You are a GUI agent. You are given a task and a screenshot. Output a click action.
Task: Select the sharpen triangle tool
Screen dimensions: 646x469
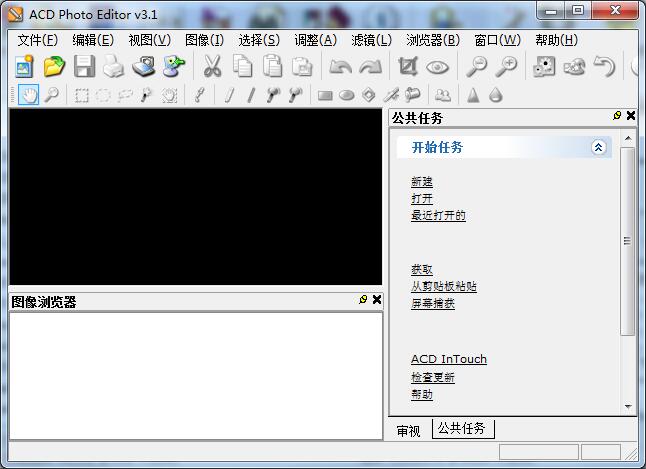pyautogui.click(x=473, y=95)
